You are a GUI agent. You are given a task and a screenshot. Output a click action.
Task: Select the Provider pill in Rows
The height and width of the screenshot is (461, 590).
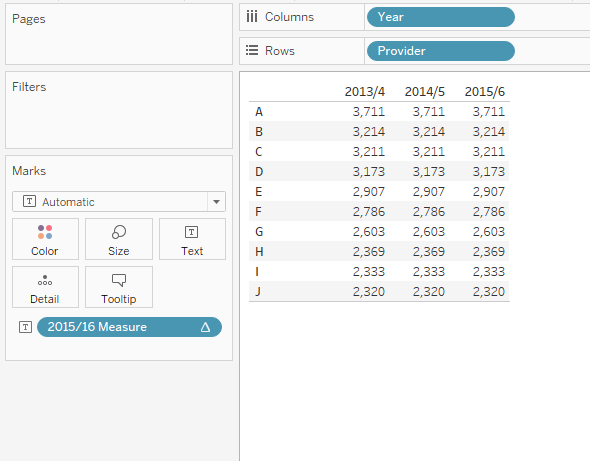click(x=441, y=51)
